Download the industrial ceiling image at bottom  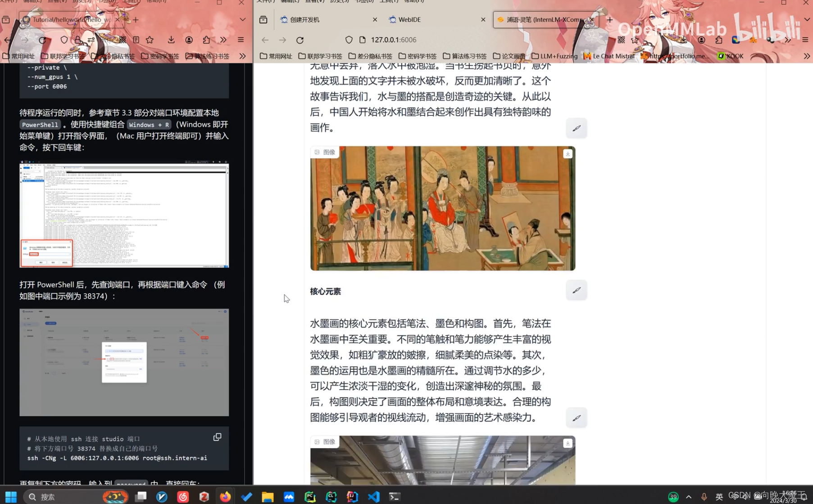568,443
